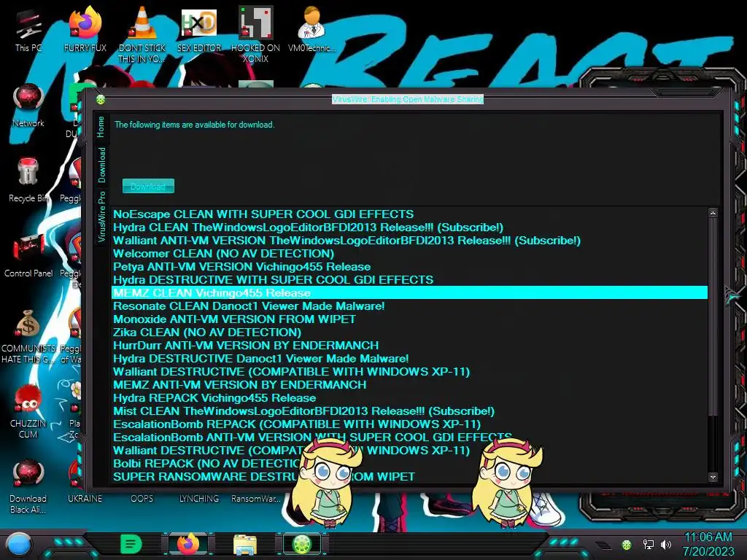This screenshot has height=560, width=747.
Task: Launch the Firefox desktop shortcut
Action: [x=85, y=29]
